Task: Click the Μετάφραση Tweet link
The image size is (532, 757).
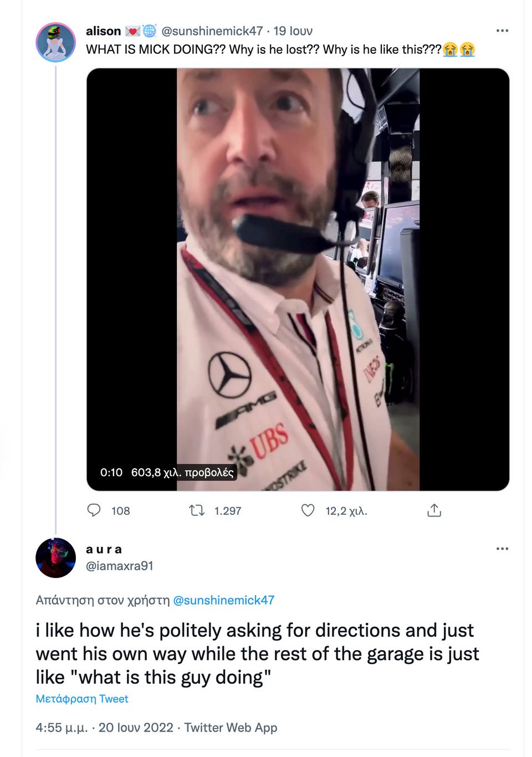Action: click(x=82, y=699)
